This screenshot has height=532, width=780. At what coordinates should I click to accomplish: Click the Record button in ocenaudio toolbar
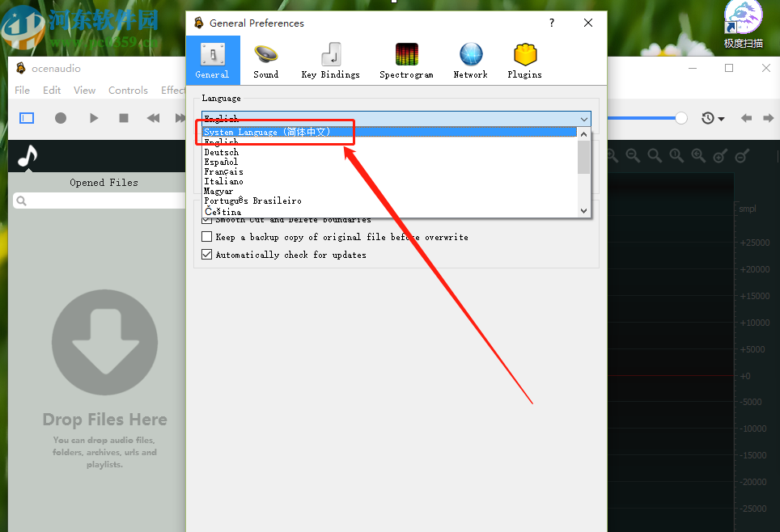click(61, 118)
